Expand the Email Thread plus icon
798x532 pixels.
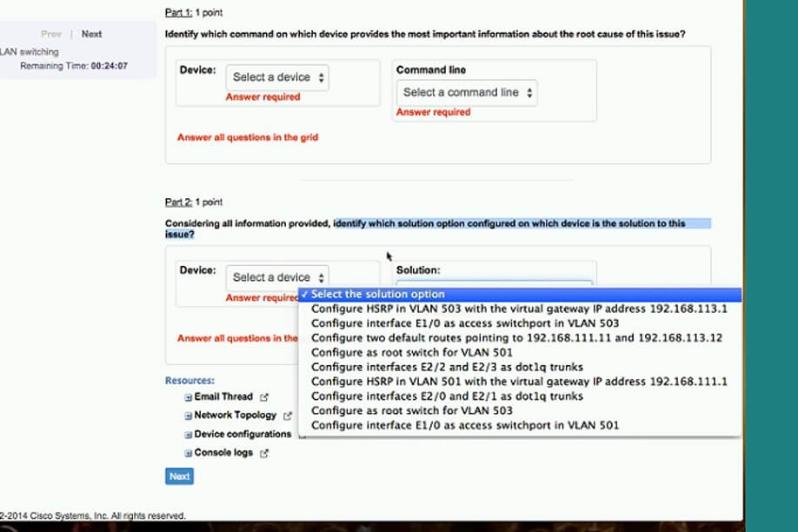coord(188,397)
